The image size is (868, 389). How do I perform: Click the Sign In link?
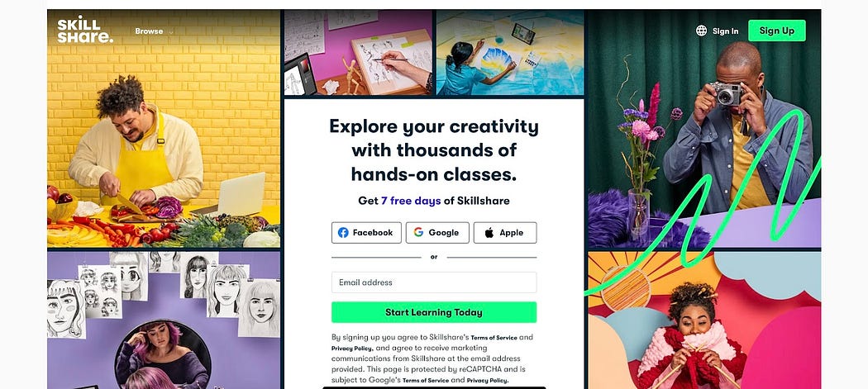tap(725, 31)
